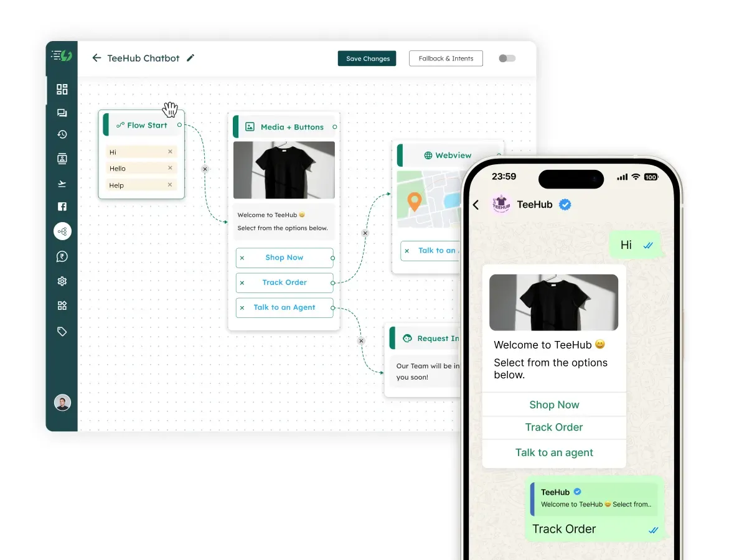Open Settings gear in the sidebar
The height and width of the screenshot is (560, 747).
pyautogui.click(x=62, y=281)
